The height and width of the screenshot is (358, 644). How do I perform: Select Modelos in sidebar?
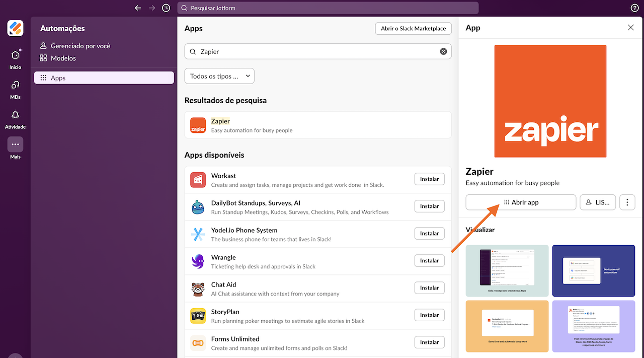click(63, 58)
